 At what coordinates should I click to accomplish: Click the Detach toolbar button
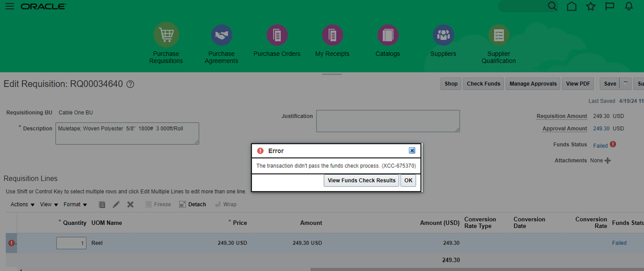(x=193, y=204)
